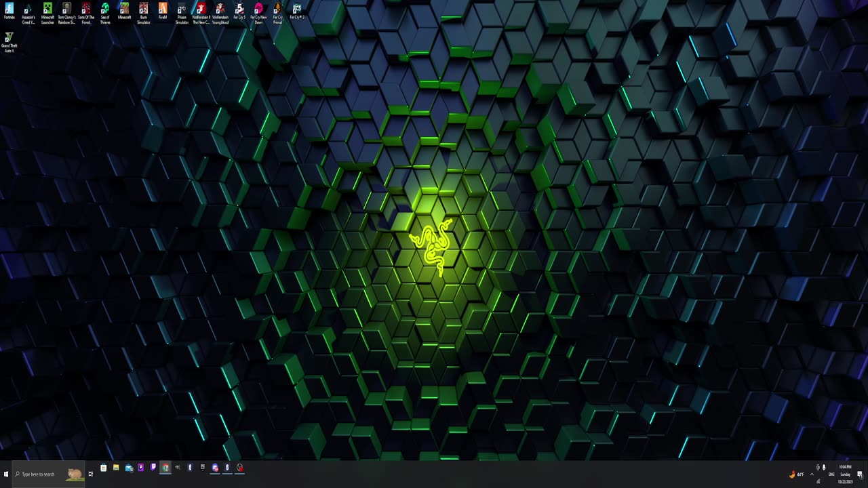Open the Windows Start menu

coord(6,474)
